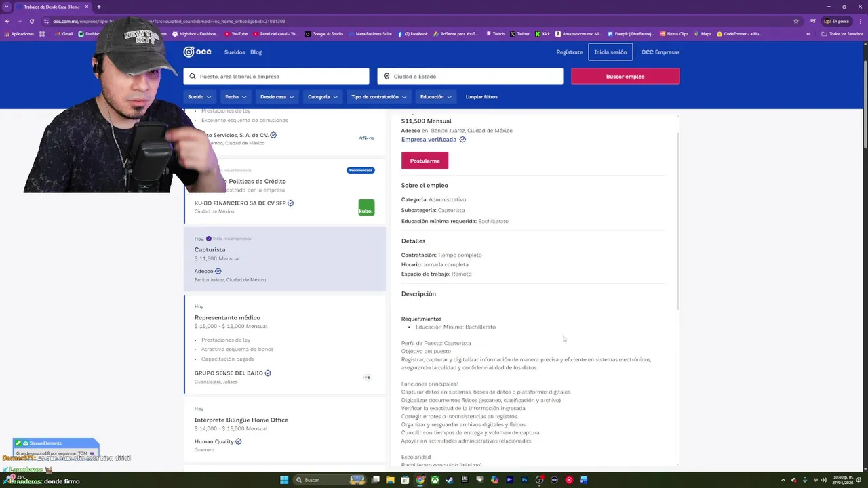Click the Puesto, área laboral o empresa field
868x488 pixels.
click(276, 77)
